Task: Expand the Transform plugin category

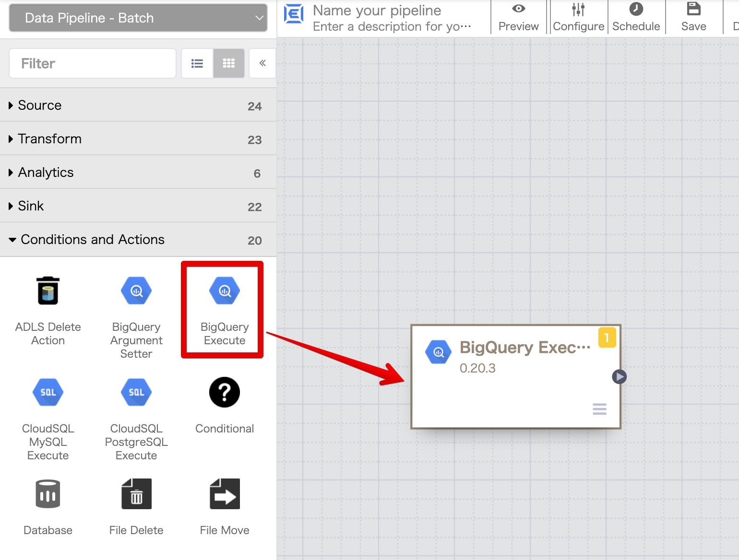Action: click(49, 139)
